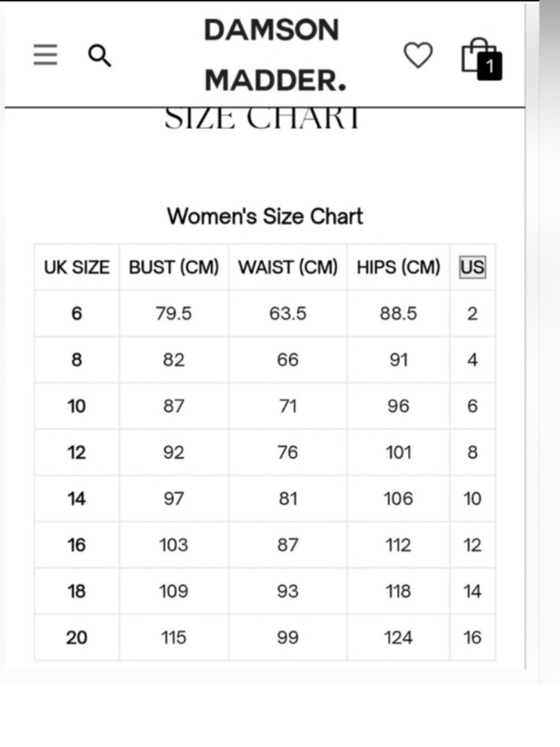
Task: Select the UK size 6 row label
Action: click(77, 313)
